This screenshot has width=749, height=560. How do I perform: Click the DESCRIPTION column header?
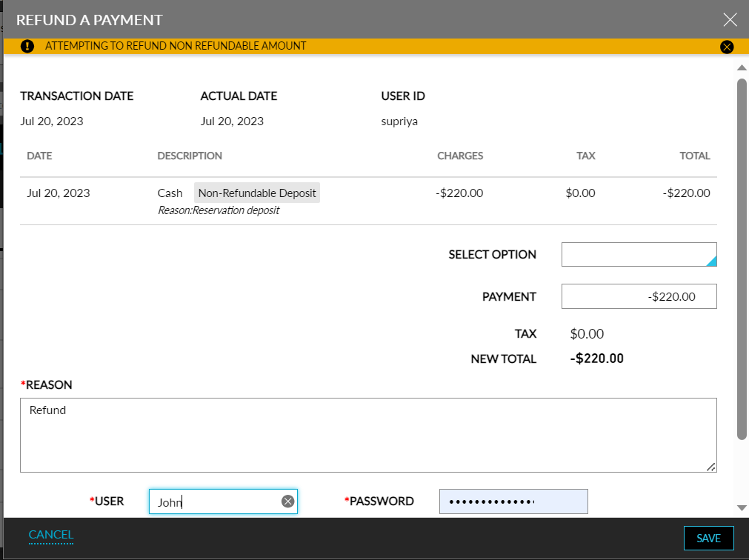190,156
